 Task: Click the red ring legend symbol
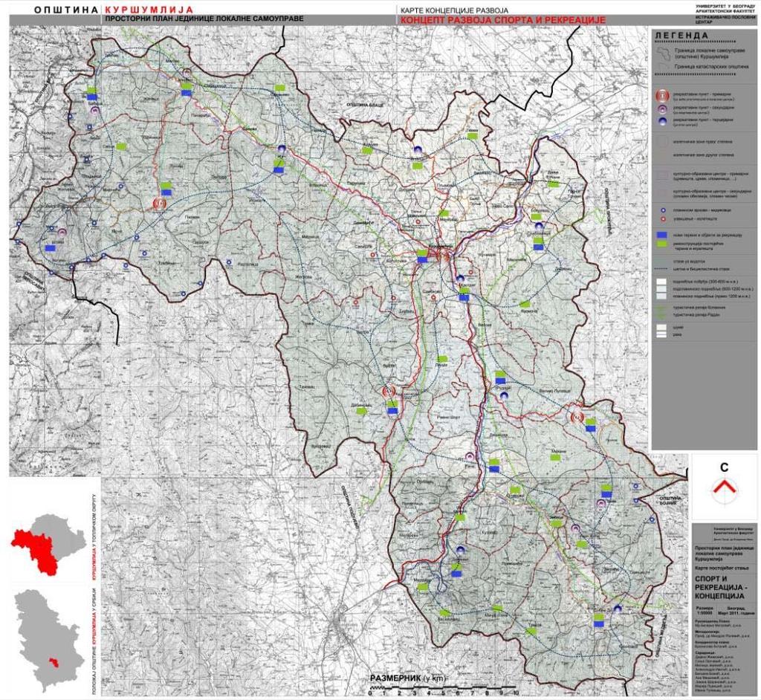tap(662, 219)
